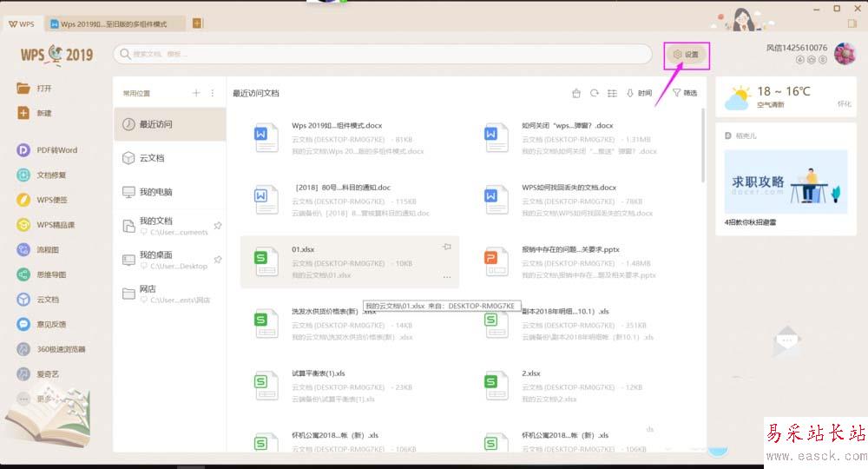
Task: Open the 01.xlsx spreadsheet
Action: [350, 262]
